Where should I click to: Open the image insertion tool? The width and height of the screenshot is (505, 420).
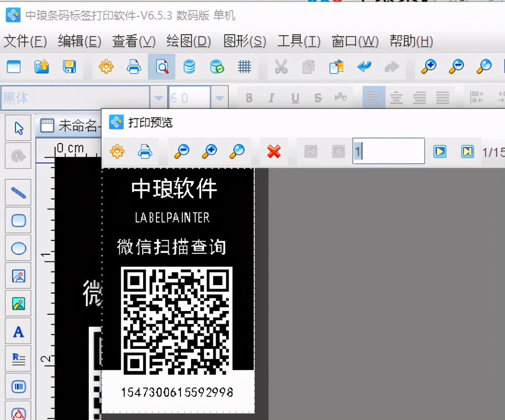point(18,276)
